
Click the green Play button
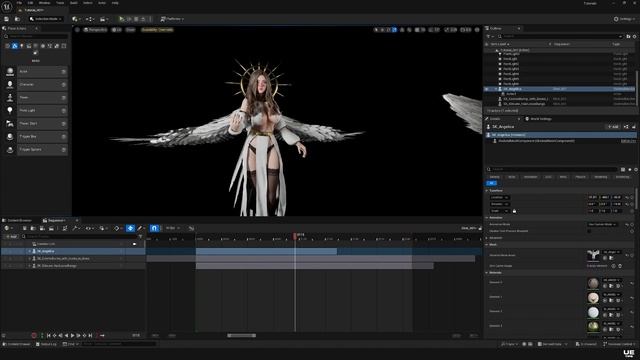click(x=121, y=19)
